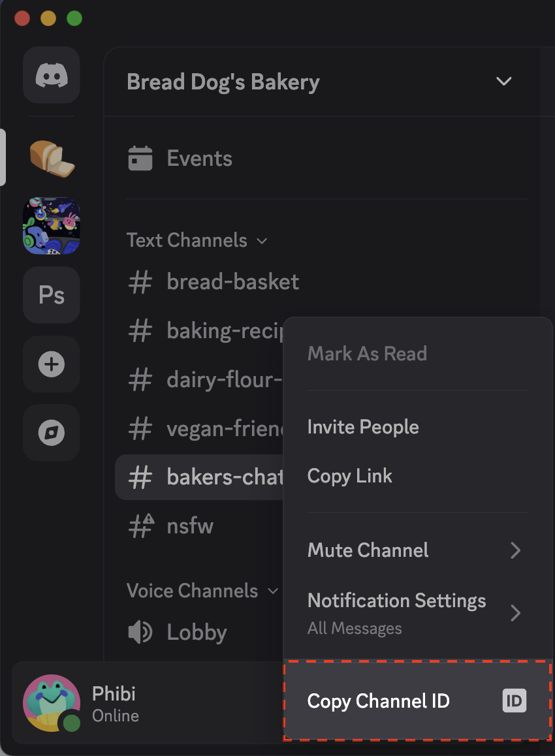This screenshot has width=555, height=756.
Task: Expand the Mute Channel submenu arrow
Action: (x=515, y=550)
